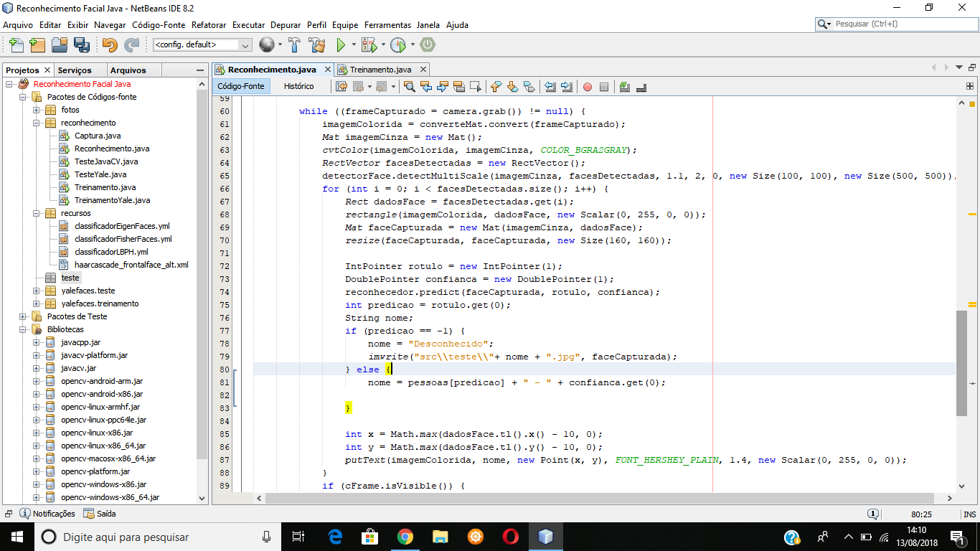Open the Debug Project dropdown arrow
Image resolution: width=980 pixels, height=551 pixels.
(382, 44)
